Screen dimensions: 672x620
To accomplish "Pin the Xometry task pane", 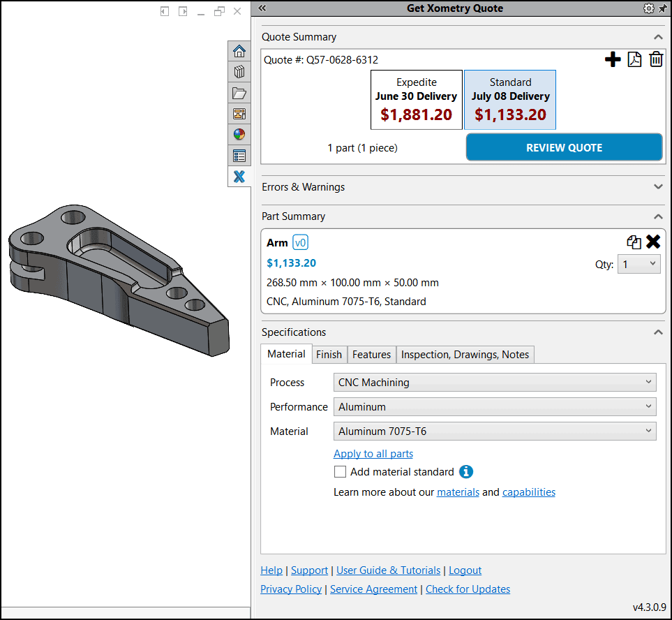I will click(662, 8).
